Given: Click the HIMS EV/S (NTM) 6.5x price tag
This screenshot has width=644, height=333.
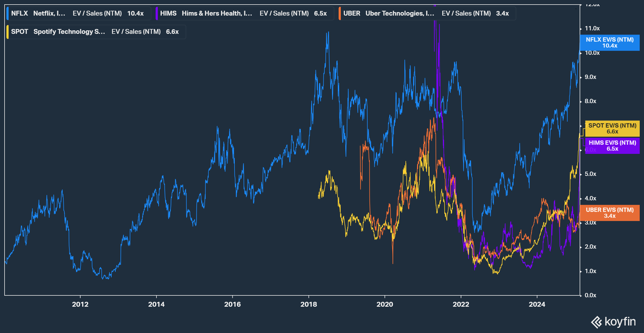Looking at the screenshot, I should 612,146.
